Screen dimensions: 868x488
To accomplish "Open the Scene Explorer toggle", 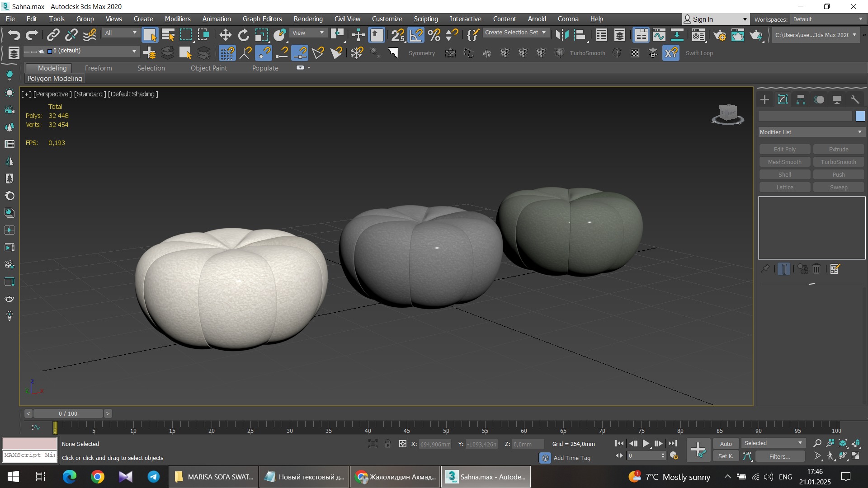I will pos(601,35).
